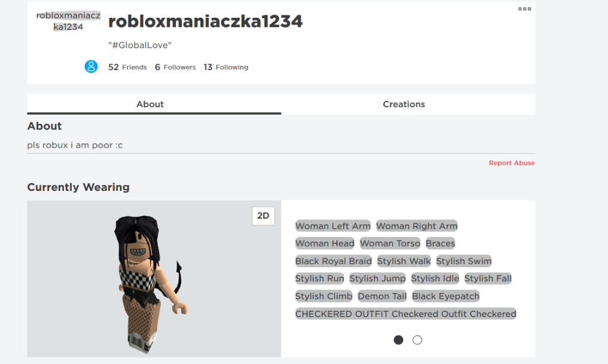Open the three-dot profile options menu
608x364 pixels.
[524, 9]
